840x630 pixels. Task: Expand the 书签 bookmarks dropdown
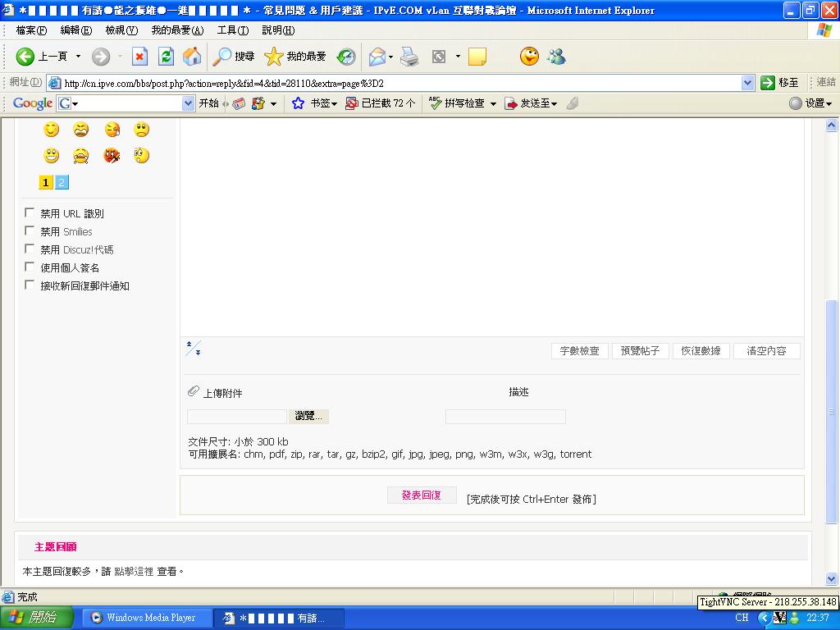[335, 104]
